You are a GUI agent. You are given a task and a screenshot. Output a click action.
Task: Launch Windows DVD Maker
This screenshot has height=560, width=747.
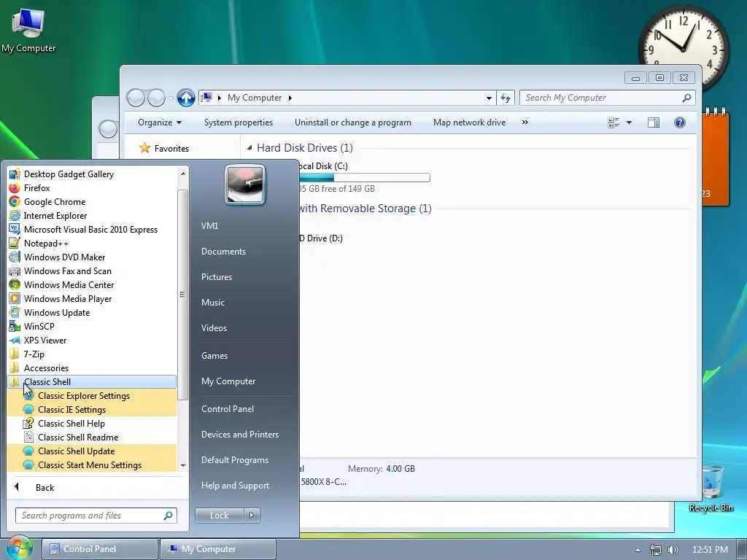pos(91,257)
